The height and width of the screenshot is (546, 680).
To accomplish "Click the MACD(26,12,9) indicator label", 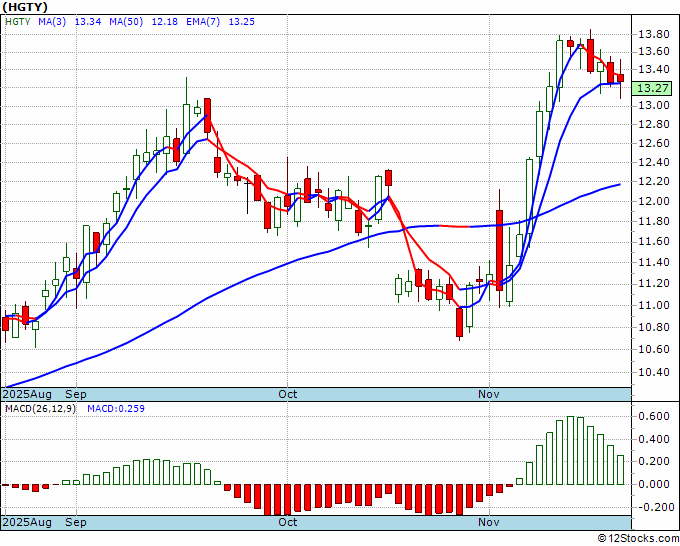I will (40, 409).
